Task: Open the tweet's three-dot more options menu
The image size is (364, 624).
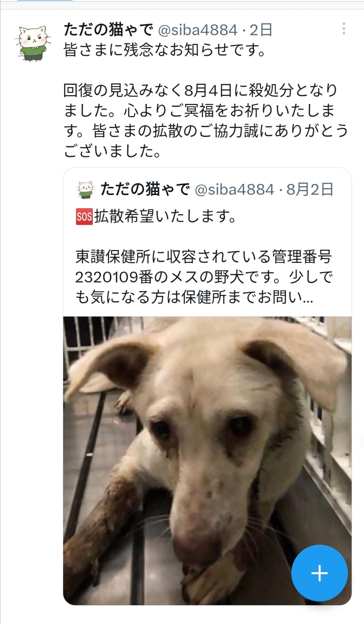Action: click(x=343, y=29)
